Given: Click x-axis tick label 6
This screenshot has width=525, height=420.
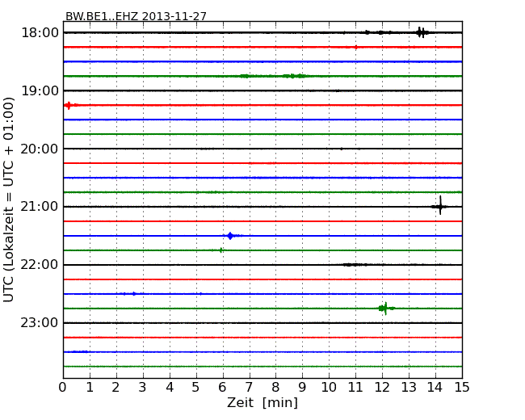Looking at the screenshot, I should click(x=223, y=388).
